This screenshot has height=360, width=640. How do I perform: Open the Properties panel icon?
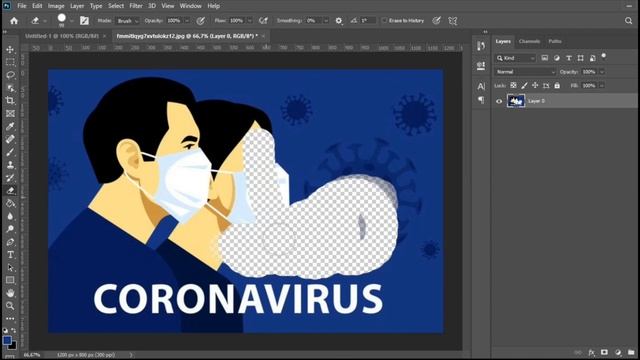coord(481,65)
